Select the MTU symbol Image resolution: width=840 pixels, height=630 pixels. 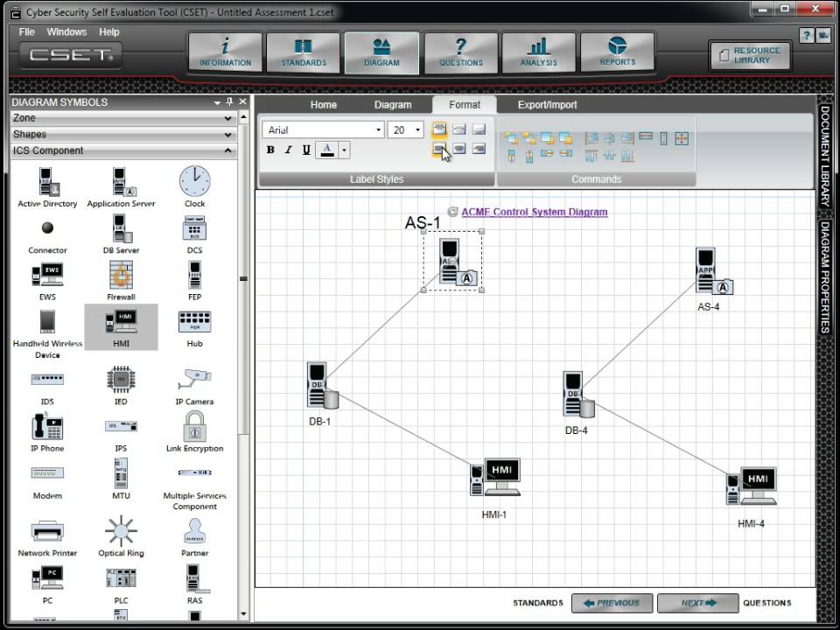[x=121, y=479]
